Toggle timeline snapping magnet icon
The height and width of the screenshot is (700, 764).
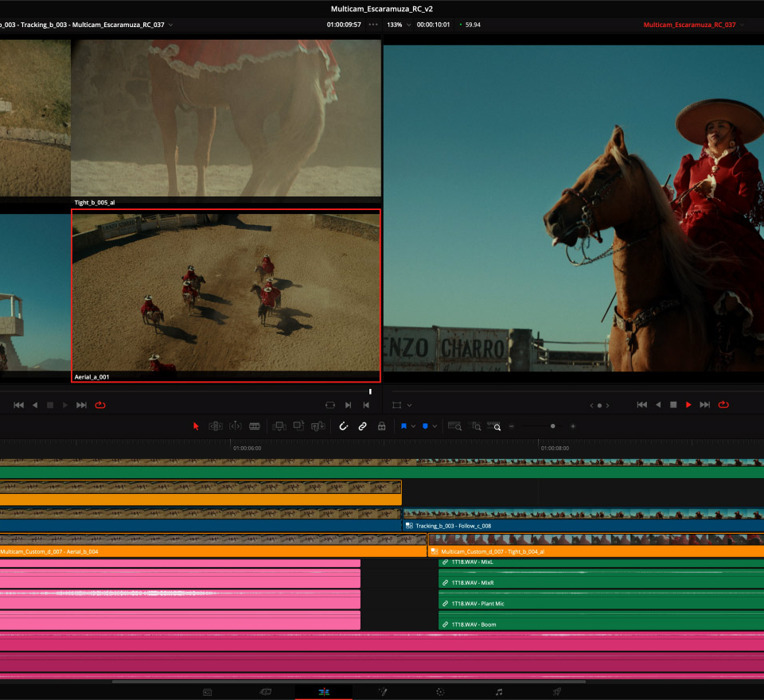click(344, 426)
